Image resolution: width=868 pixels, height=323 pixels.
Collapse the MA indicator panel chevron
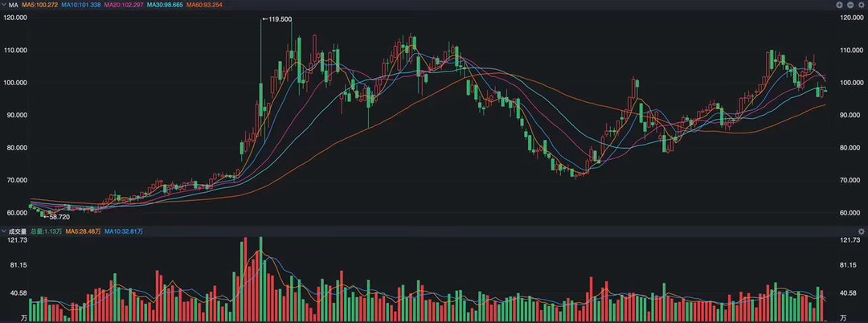tap(4, 5)
